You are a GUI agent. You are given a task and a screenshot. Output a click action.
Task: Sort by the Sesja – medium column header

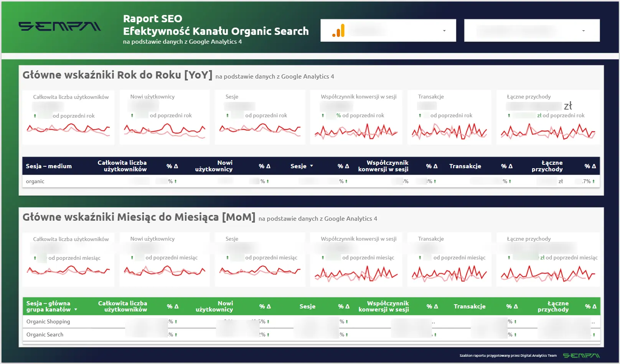49,166
